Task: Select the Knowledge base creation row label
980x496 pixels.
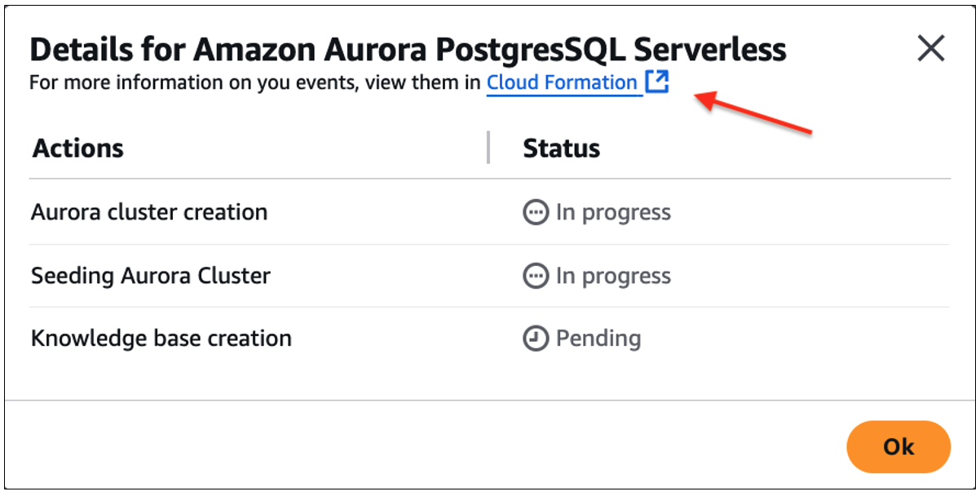Action: pyautogui.click(x=161, y=339)
